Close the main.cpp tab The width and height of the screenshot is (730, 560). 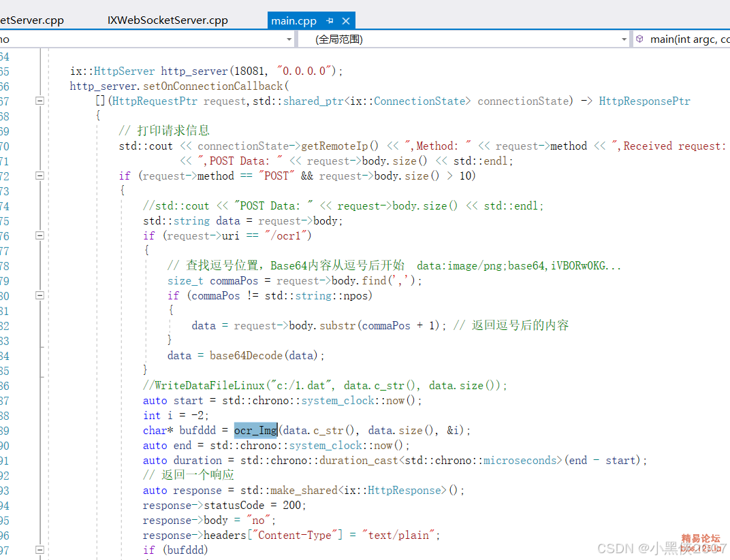click(346, 20)
